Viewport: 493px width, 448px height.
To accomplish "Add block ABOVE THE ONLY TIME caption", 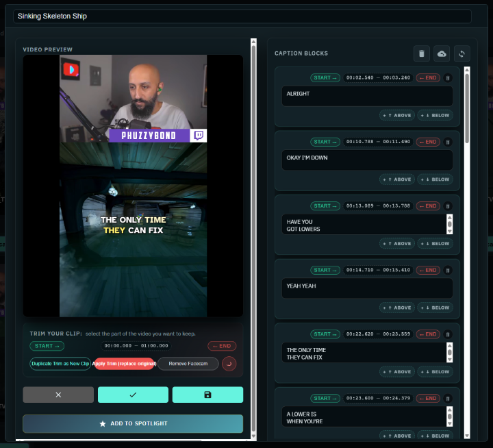I will point(397,372).
